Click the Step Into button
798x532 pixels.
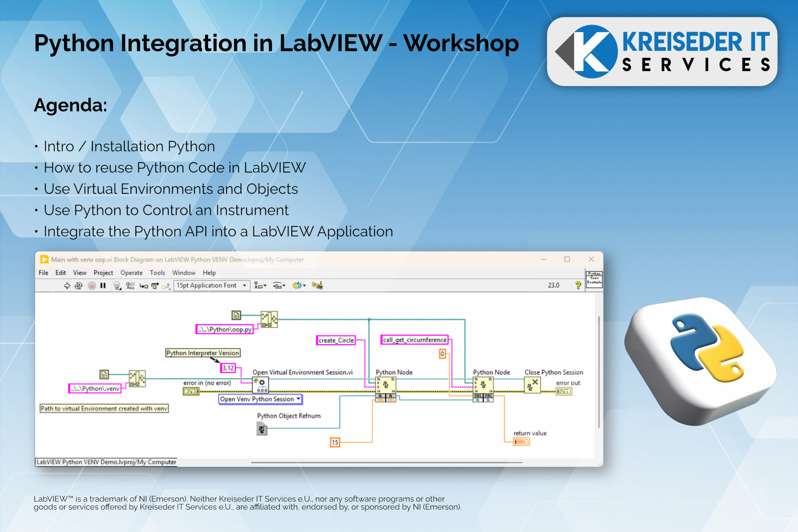(x=144, y=286)
